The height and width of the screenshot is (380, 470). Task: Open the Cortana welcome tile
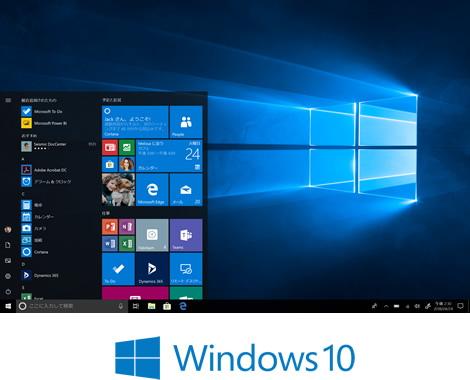[x=135, y=122]
